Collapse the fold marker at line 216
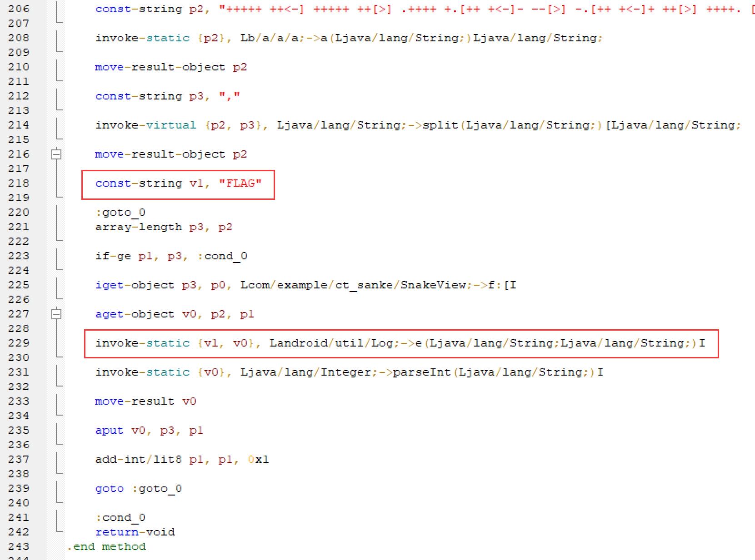This screenshot has height=560, width=755. 56,154
